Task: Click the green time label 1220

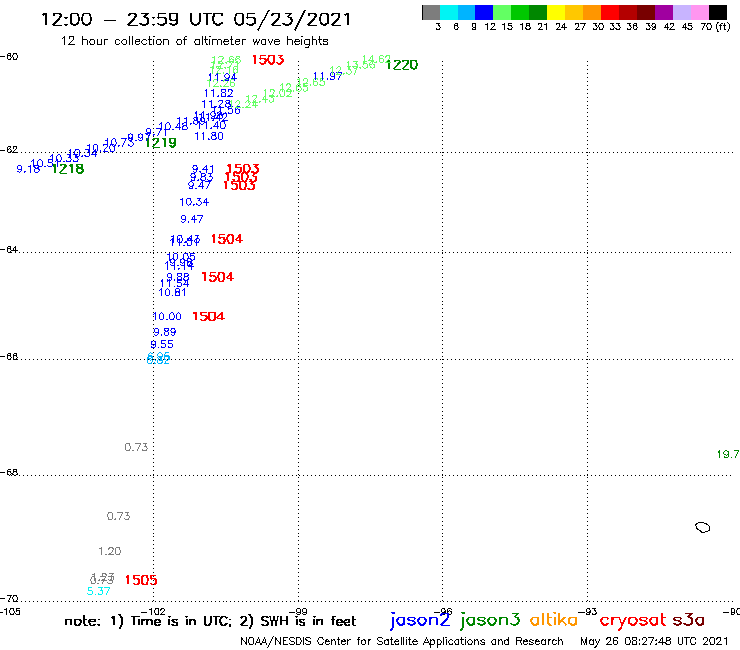Action: coord(402,65)
